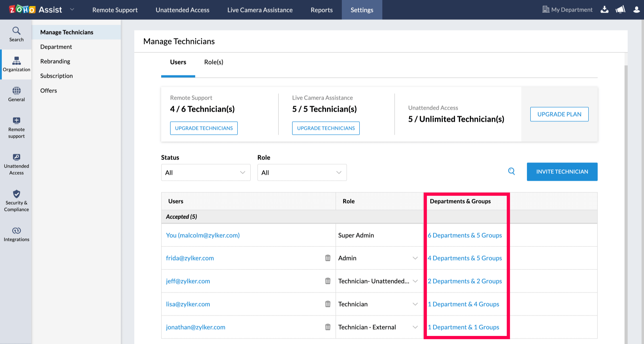Switch to the Role(s) tab
Viewport: 644px width, 344px height.
coord(214,62)
